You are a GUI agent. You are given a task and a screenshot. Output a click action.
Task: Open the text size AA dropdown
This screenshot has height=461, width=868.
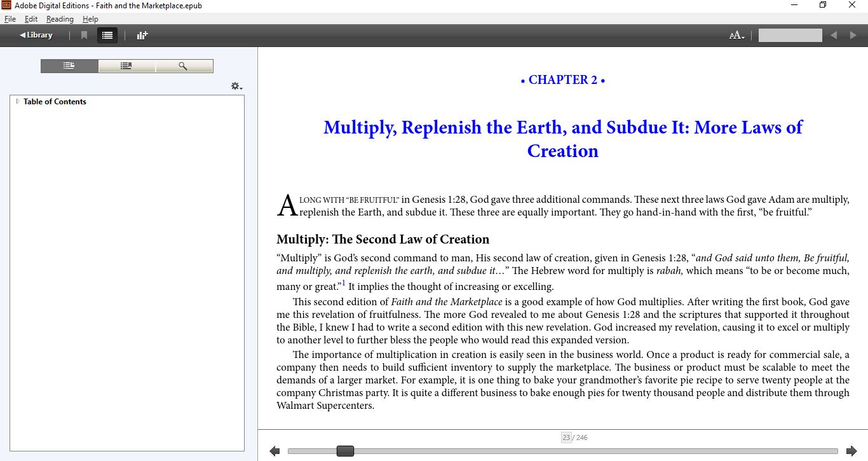pos(736,36)
